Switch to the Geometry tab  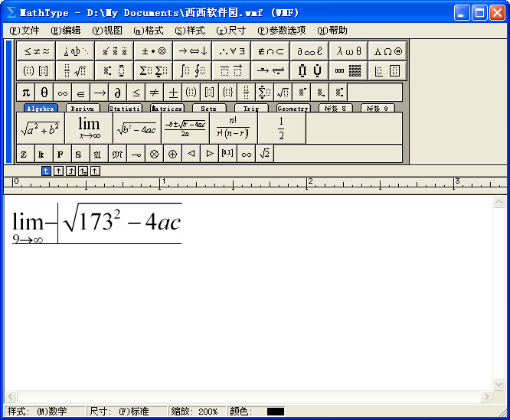[293, 109]
